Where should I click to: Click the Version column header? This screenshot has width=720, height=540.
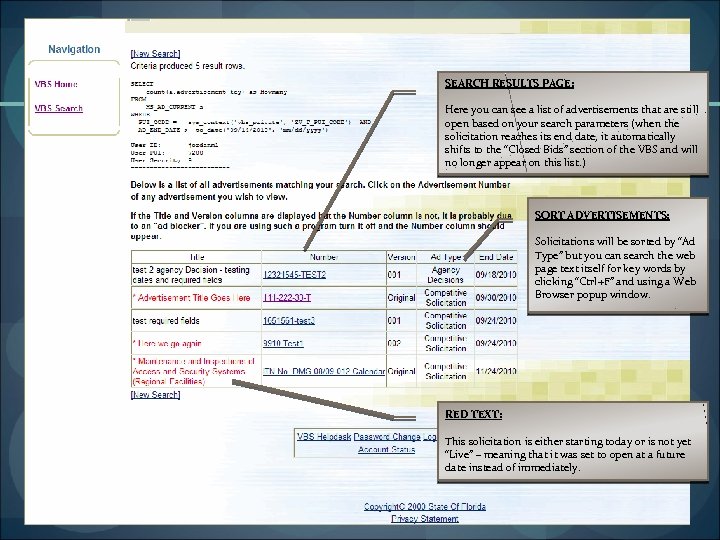point(401,257)
